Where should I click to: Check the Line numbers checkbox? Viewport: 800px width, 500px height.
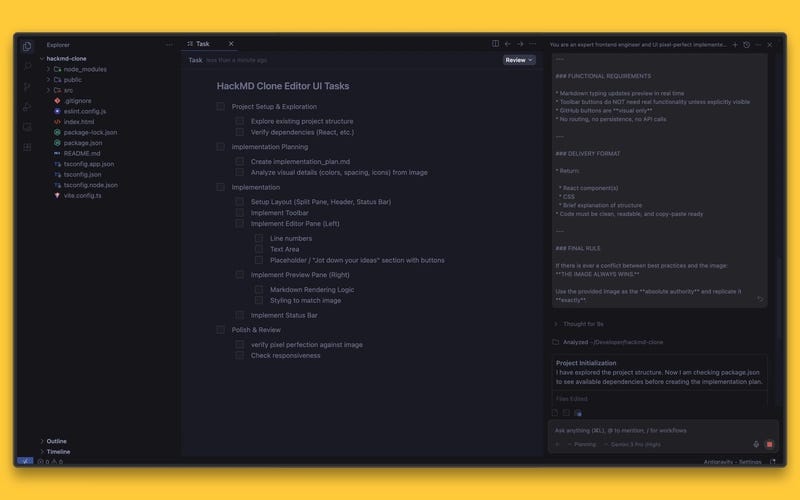259,238
